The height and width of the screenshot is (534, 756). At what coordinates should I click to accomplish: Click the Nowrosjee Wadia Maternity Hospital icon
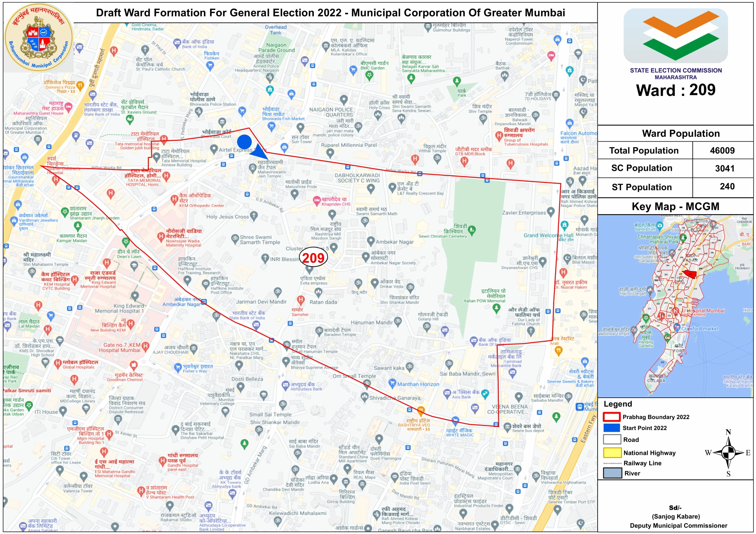[161, 236]
